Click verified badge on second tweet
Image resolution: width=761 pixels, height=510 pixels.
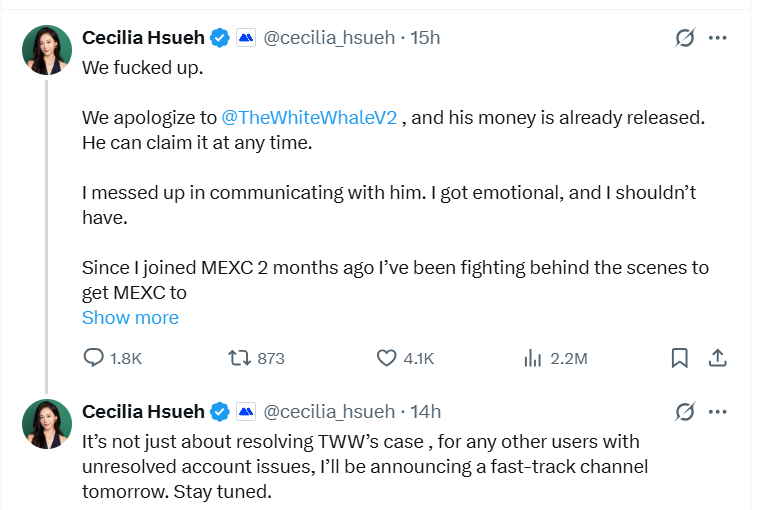[219, 411]
